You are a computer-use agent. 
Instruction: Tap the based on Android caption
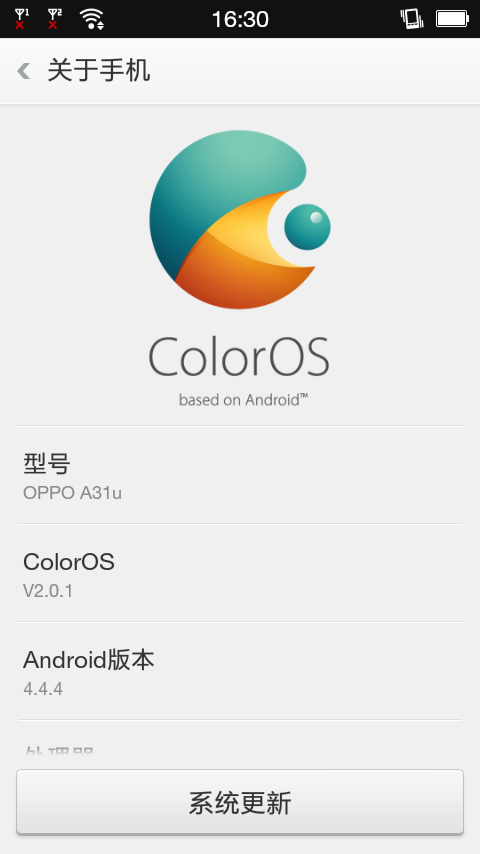tap(244, 400)
